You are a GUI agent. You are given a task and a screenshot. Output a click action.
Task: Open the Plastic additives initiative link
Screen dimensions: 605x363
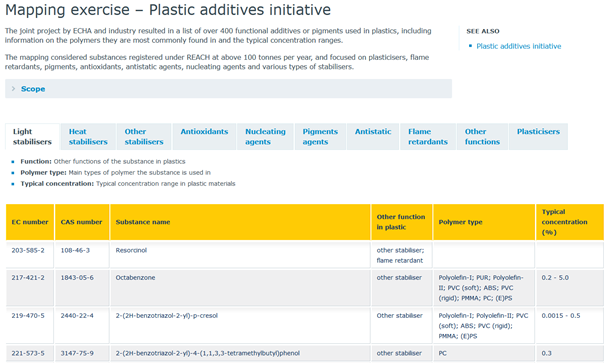point(519,46)
